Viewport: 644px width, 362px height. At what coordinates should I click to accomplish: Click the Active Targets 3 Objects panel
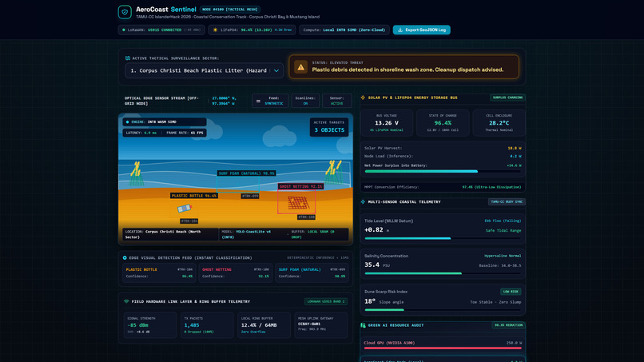[x=329, y=127]
